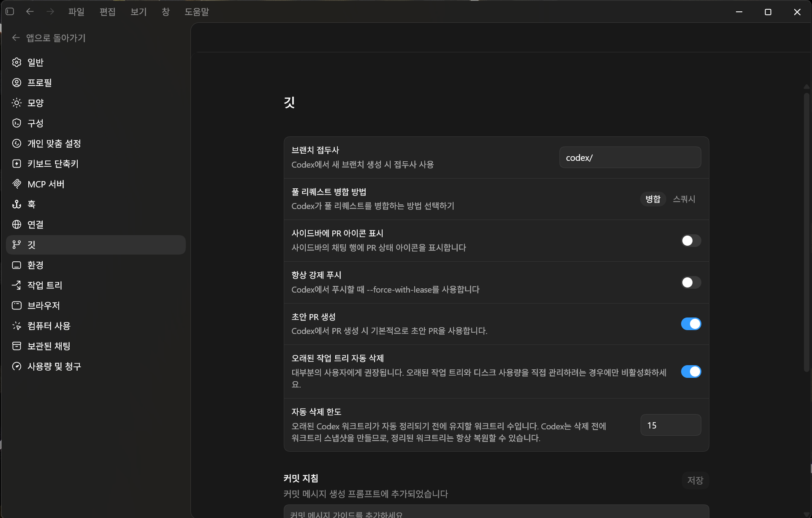812x518 pixels.
Task: Open 개인 맞춤 설정 page
Action: [x=96, y=144]
